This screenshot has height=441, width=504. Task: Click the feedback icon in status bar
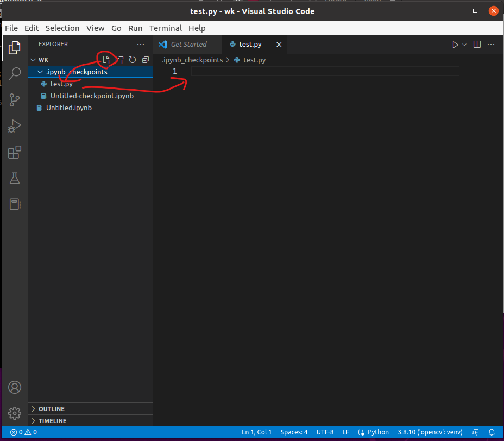(x=475, y=432)
